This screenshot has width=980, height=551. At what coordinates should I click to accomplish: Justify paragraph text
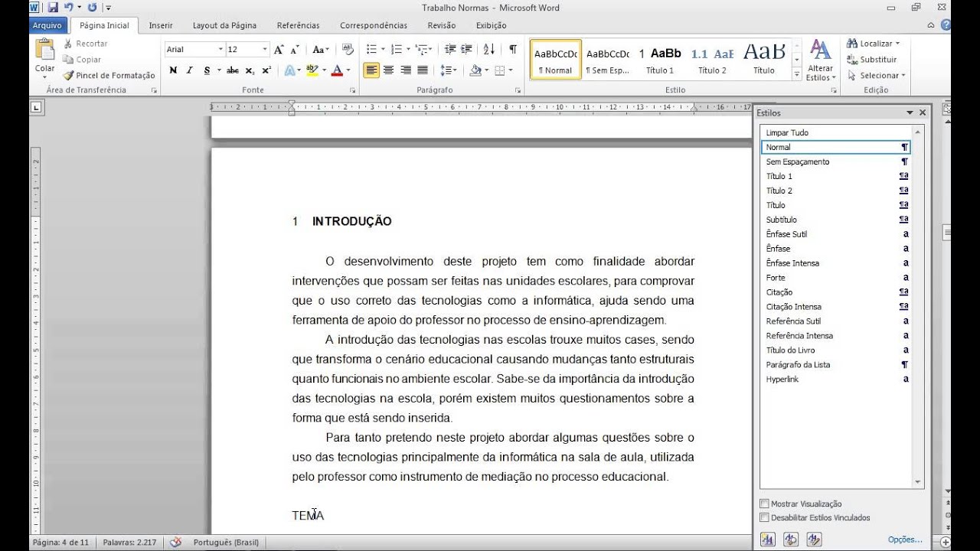point(422,70)
